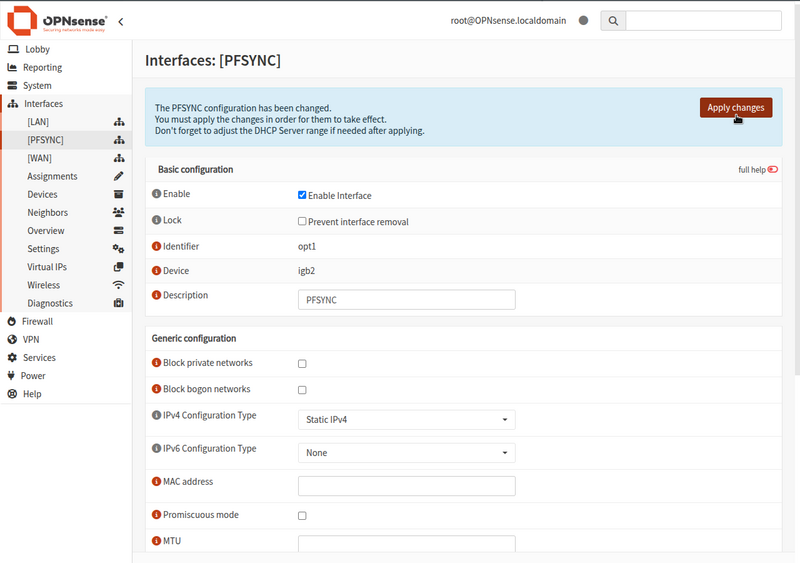
Task: Click the gears icon beside Settings
Action: pos(118,249)
